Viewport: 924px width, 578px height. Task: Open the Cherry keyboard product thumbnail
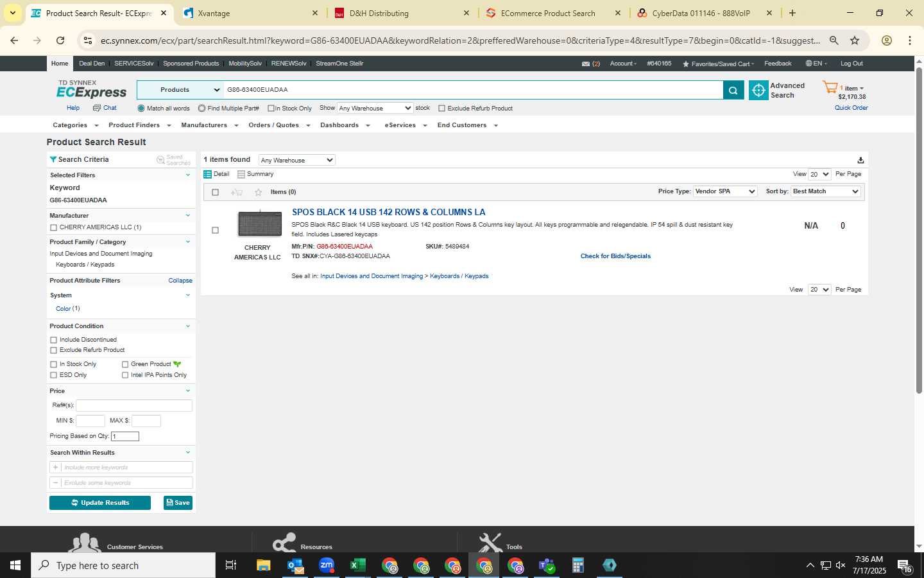click(259, 223)
